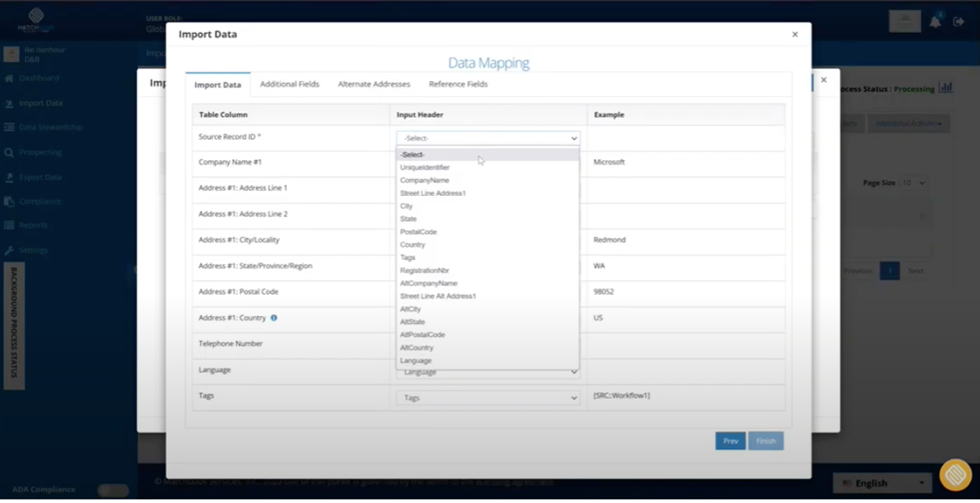Click the Input Header column header
The height and width of the screenshot is (503, 980).
click(421, 115)
